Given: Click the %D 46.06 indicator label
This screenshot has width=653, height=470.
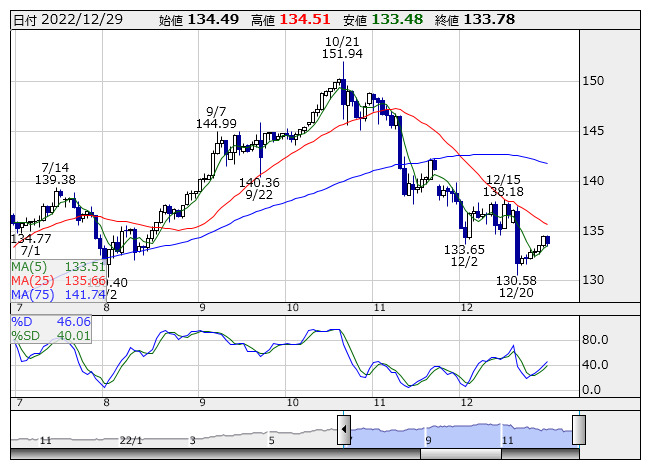Looking at the screenshot, I should [51, 322].
